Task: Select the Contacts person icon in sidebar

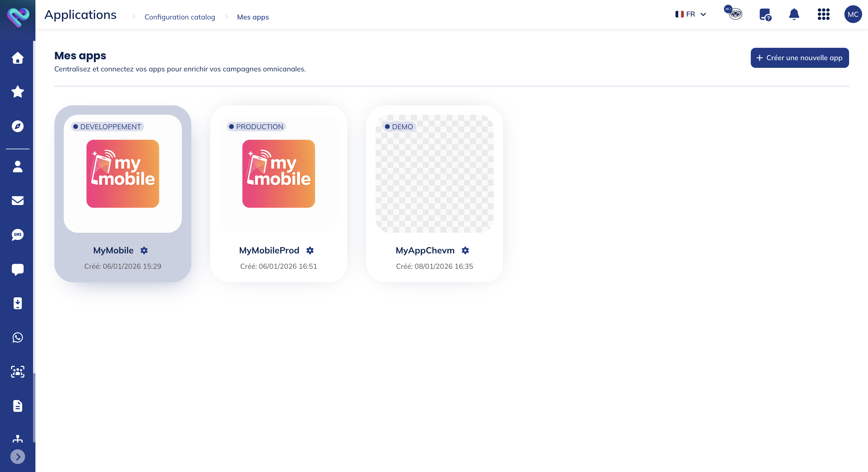Action: [17, 167]
